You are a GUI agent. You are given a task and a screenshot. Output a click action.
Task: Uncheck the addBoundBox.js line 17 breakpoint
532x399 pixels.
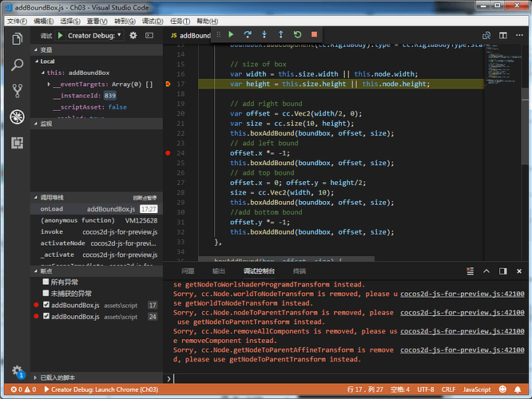click(46, 305)
